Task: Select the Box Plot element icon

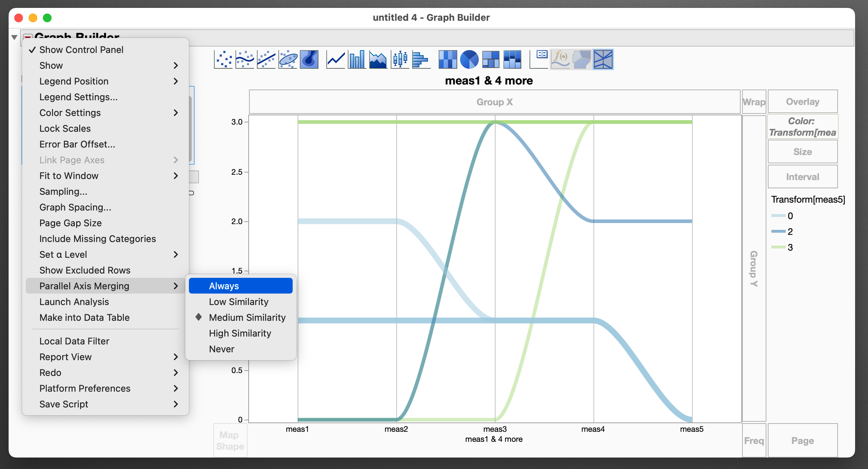Action: point(400,59)
